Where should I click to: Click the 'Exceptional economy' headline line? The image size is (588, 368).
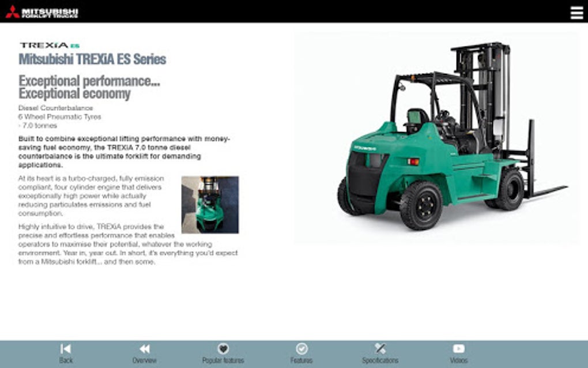(x=74, y=94)
